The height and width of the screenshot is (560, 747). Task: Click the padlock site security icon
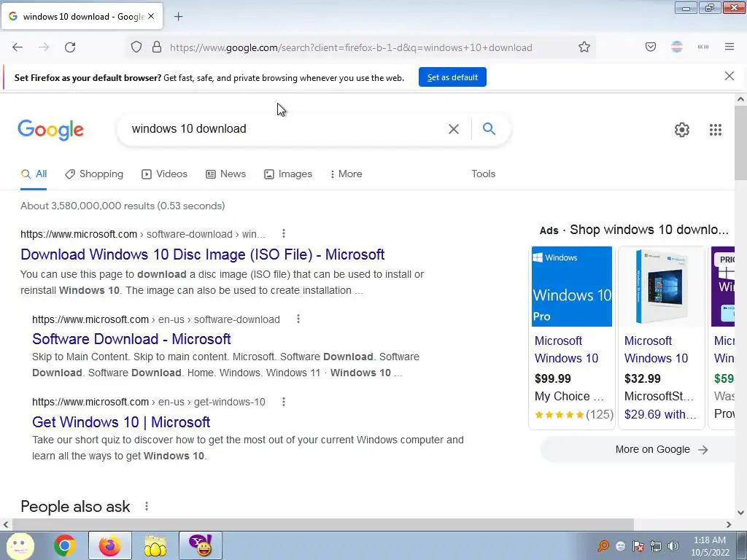tap(157, 47)
